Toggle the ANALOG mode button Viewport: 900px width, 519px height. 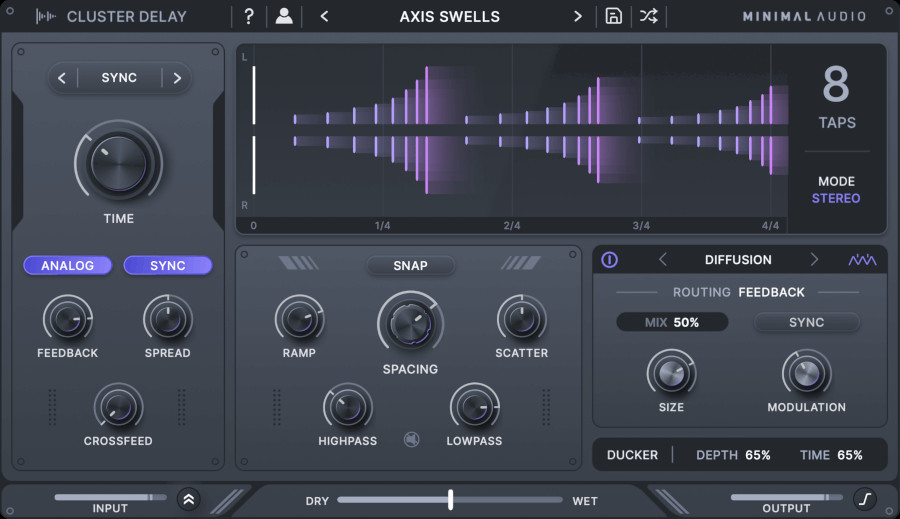pos(67,265)
